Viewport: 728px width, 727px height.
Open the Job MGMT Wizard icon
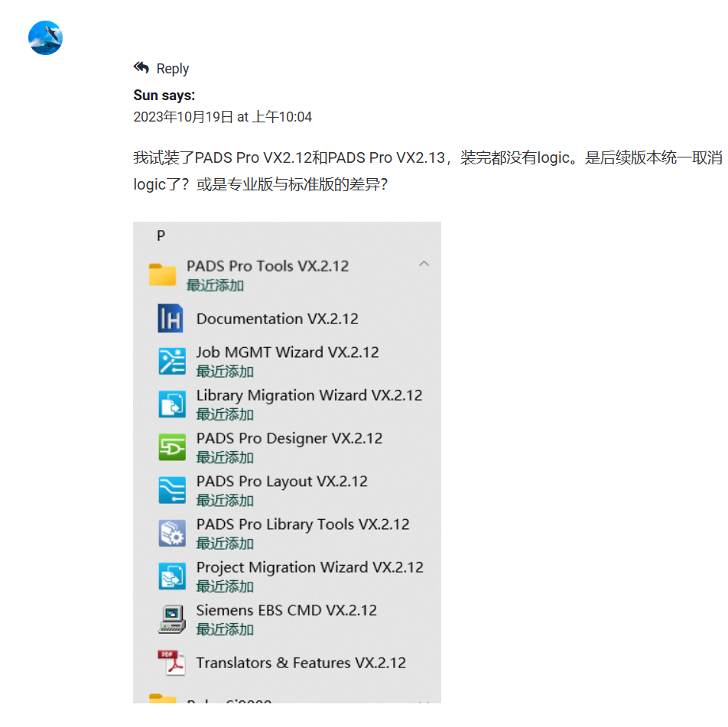coord(172,361)
